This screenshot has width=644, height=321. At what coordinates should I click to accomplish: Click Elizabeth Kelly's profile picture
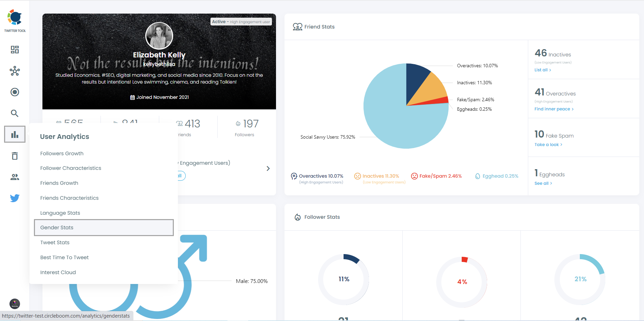[159, 36]
